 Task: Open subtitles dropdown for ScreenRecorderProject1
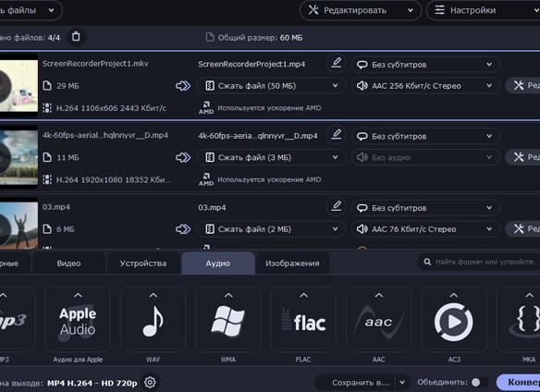(425, 65)
